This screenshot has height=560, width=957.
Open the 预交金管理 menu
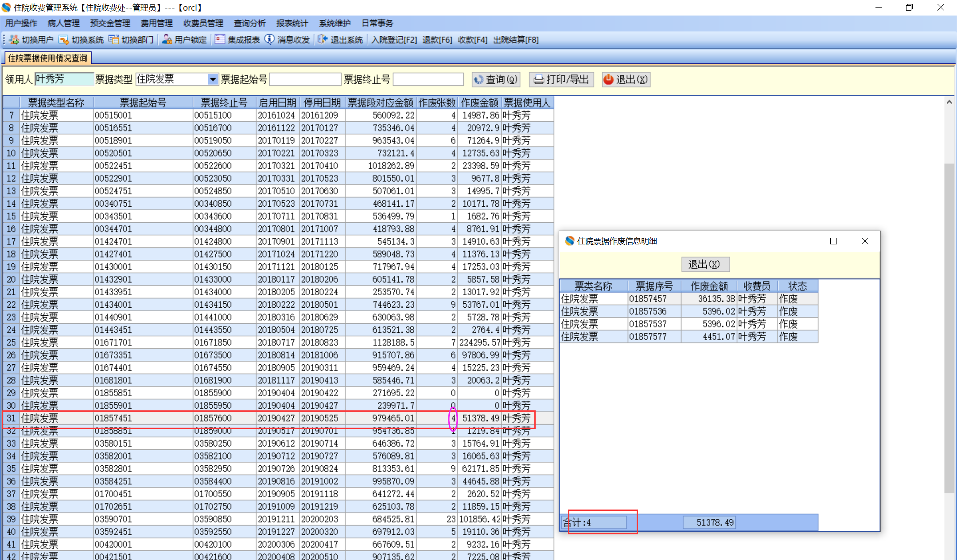pos(110,23)
